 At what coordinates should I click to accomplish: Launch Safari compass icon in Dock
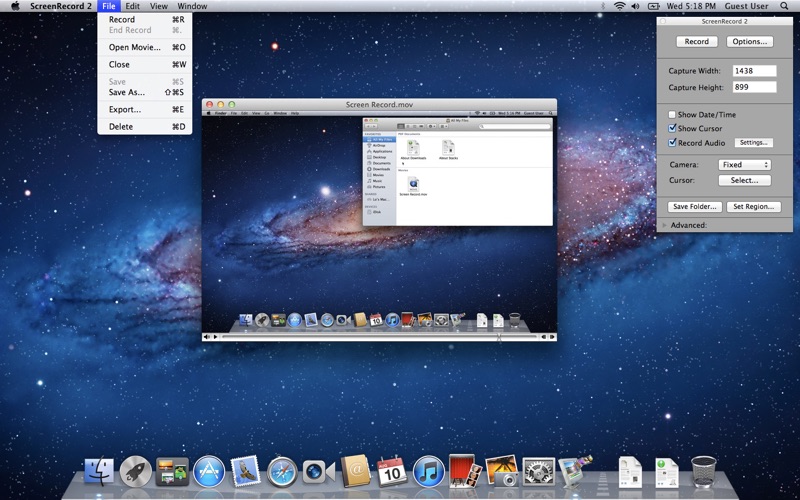(x=282, y=471)
